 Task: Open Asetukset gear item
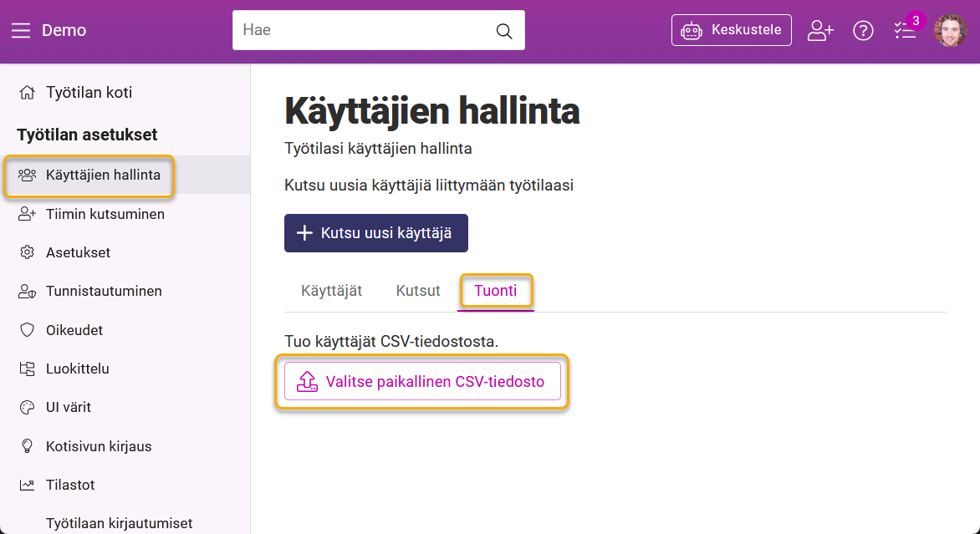click(78, 252)
